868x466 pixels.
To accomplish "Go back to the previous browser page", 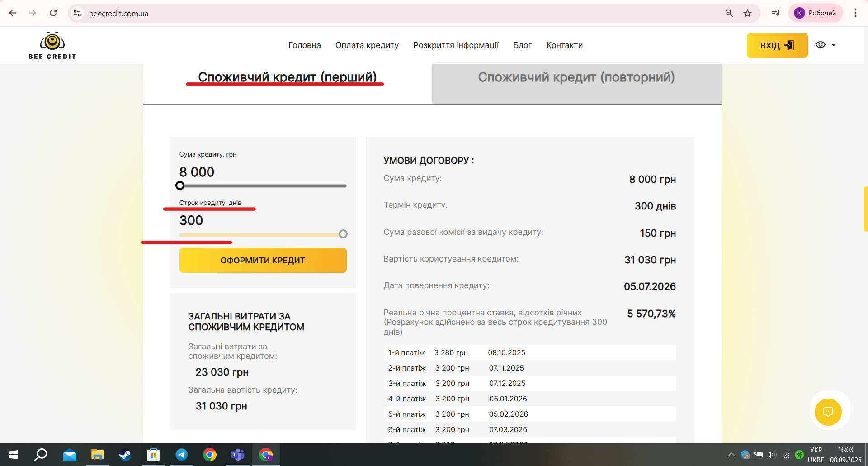I will pyautogui.click(x=13, y=13).
